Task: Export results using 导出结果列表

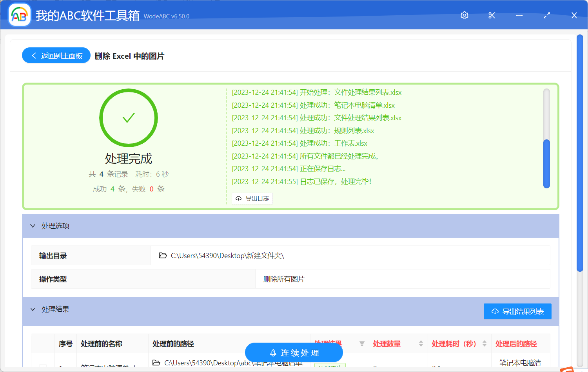Action: 517,311
